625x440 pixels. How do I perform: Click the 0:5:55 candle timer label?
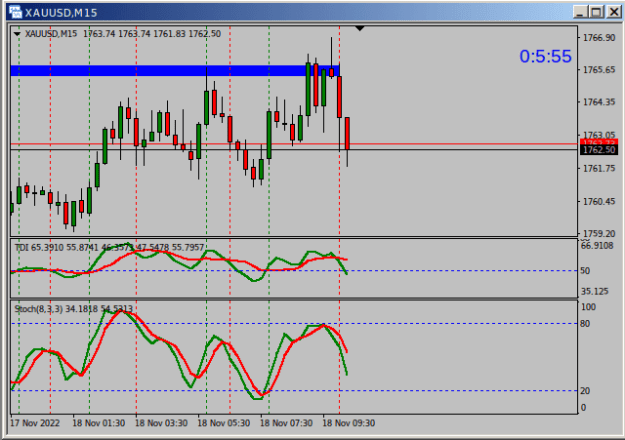pyautogui.click(x=545, y=56)
